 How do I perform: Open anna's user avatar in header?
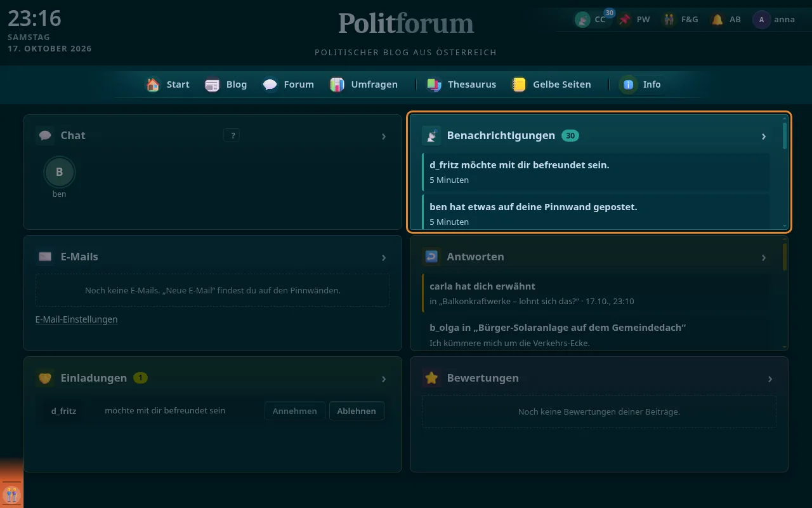point(761,20)
